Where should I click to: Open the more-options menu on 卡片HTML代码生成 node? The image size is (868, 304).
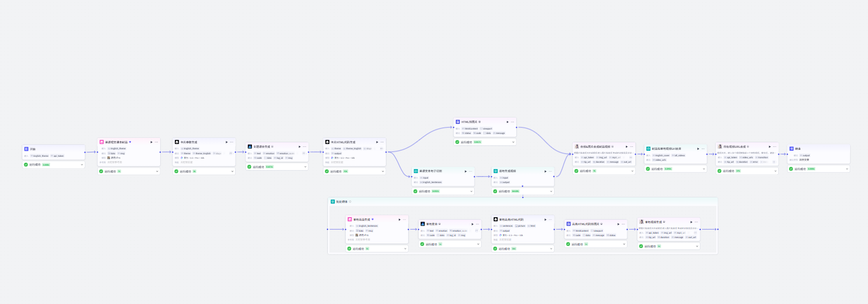pyautogui.click(x=382, y=142)
